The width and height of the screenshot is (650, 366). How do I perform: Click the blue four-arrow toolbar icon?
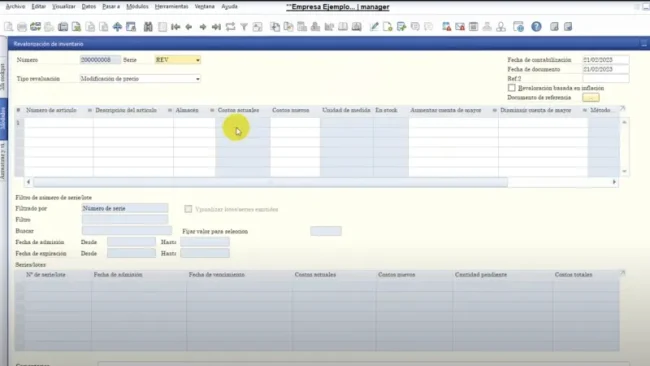(x=117, y=27)
